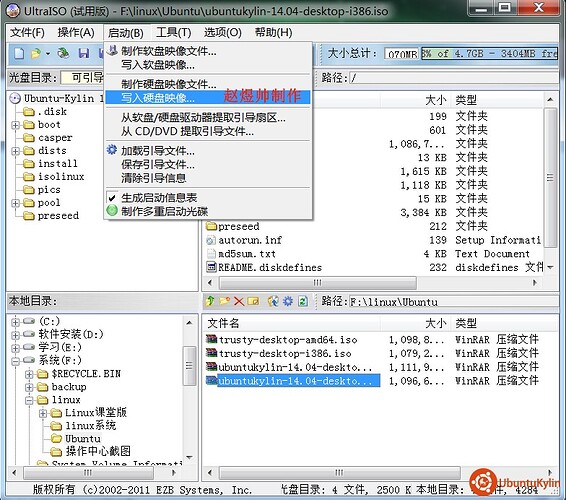The width and height of the screenshot is (566, 500).
Task: Select the casper folder in disc tree
Action: [55, 138]
